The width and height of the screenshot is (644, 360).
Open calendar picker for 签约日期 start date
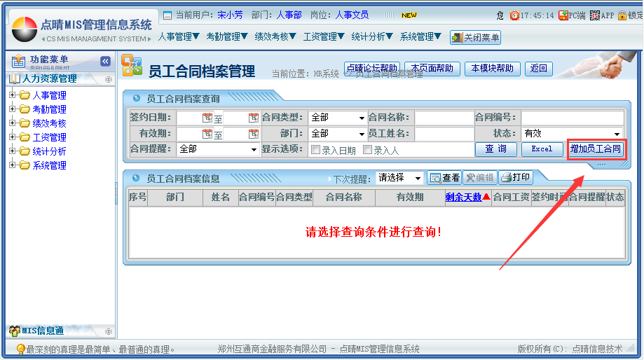[207, 118]
